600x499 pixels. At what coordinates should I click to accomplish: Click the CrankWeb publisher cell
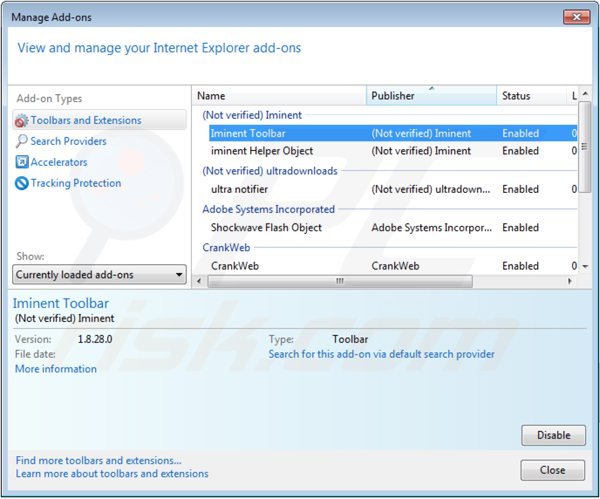click(x=395, y=266)
